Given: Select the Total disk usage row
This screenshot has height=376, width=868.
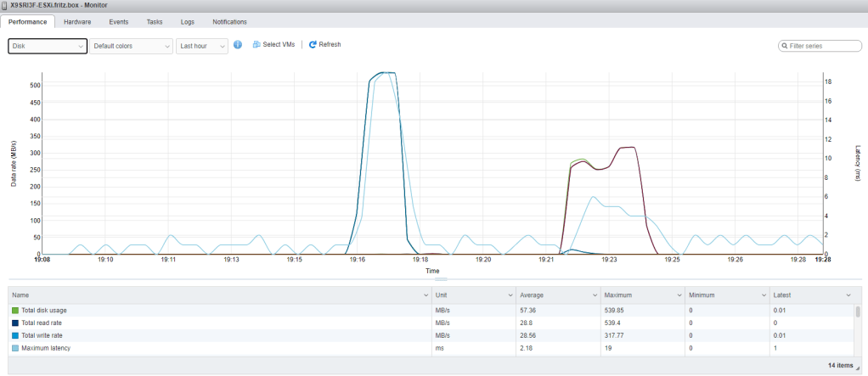Looking at the screenshot, I should coord(431,310).
